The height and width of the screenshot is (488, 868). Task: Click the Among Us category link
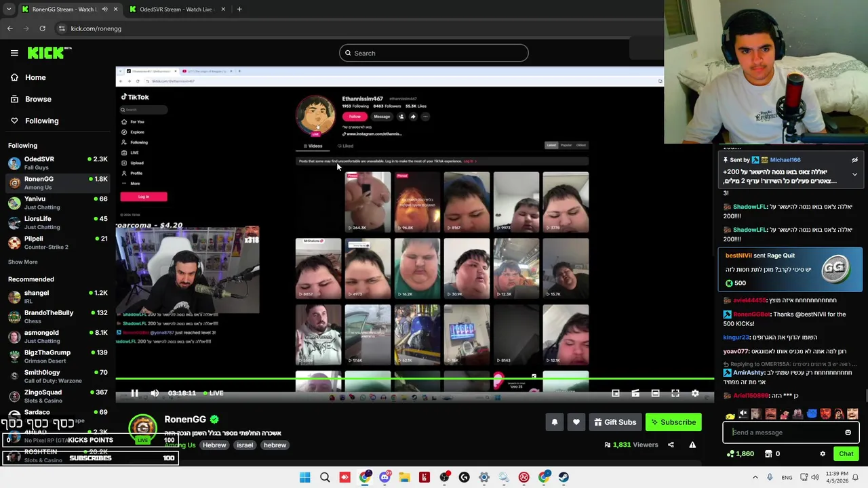click(180, 445)
